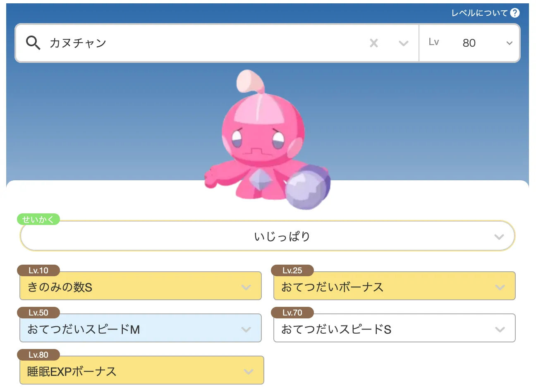Open the Lv.80 睡眠EXPボーナス dropdown
The height and width of the screenshot is (392, 536).
coord(142,370)
